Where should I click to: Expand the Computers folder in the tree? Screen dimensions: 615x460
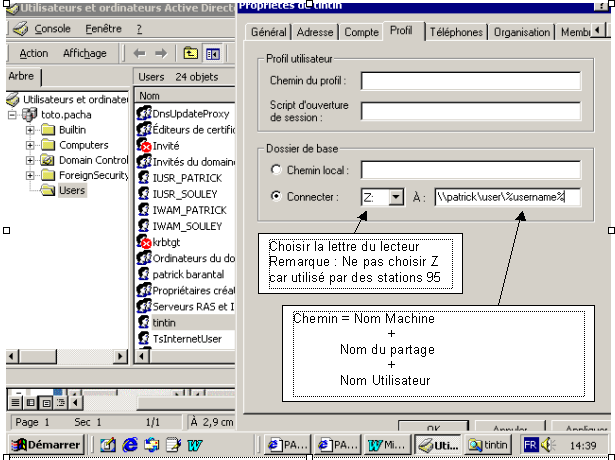point(31,145)
